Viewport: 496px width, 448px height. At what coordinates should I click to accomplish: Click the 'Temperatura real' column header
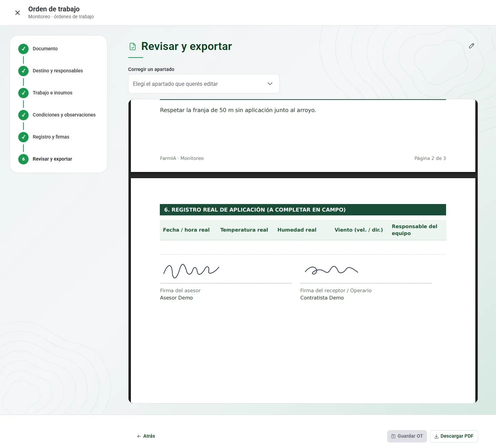244,230
